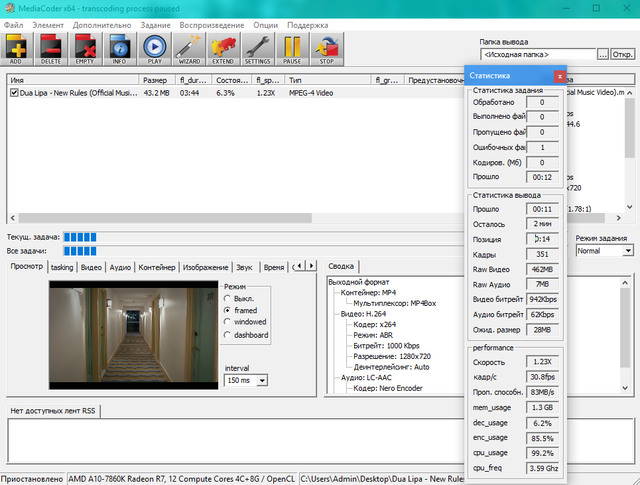
Task: Open file INFO from the toolbar
Action: (119, 47)
